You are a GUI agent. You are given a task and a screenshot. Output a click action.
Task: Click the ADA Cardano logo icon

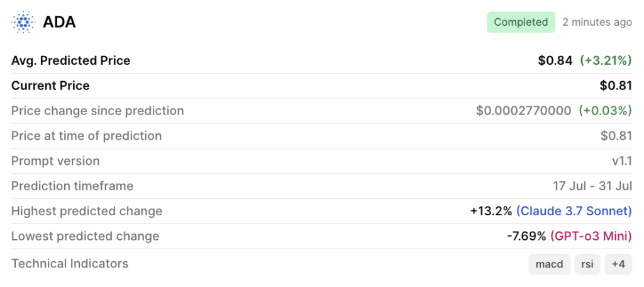[24, 22]
